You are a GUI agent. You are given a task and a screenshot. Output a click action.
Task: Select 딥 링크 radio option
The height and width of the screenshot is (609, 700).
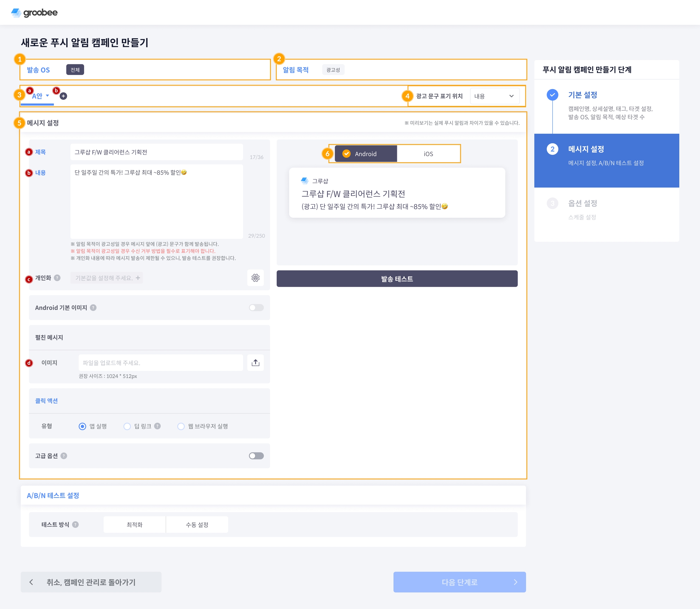click(127, 426)
